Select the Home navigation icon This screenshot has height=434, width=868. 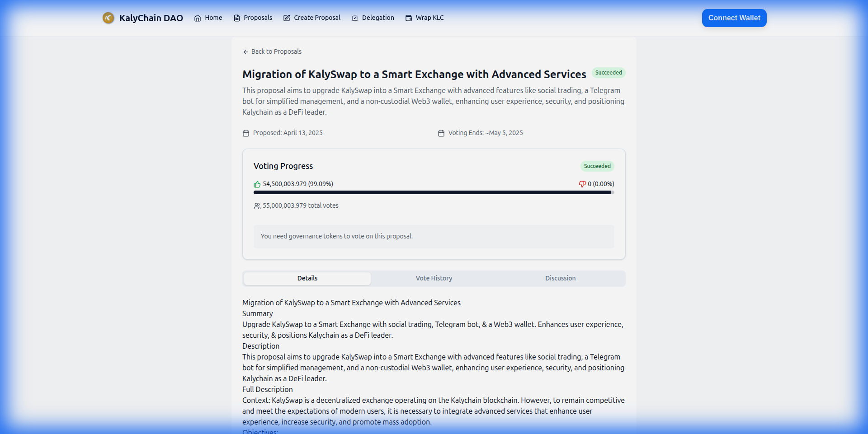pos(198,18)
